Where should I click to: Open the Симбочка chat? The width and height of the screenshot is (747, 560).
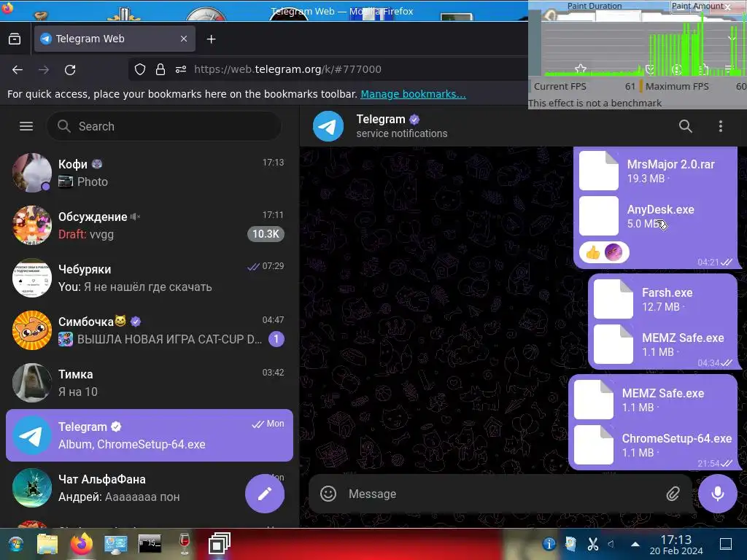pos(150,330)
